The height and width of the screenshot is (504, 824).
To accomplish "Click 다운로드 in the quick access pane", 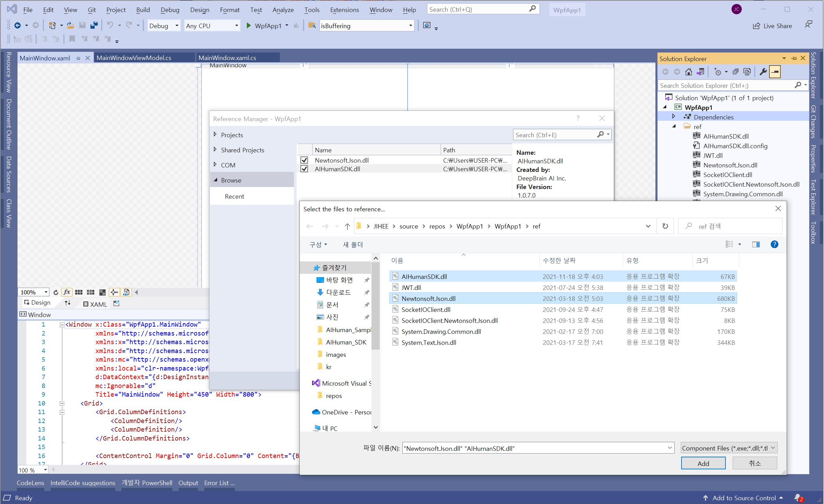I will click(338, 292).
